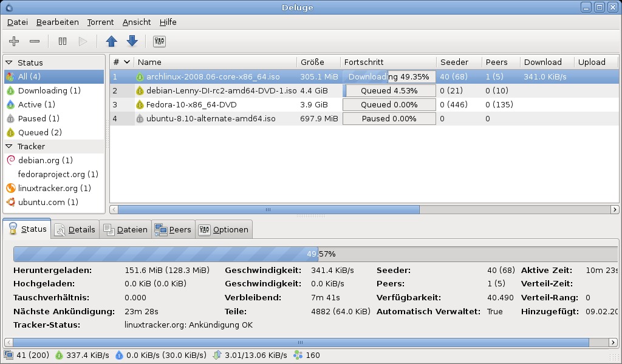Click status panel horizontal scrollbar thumb
This screenshot has height=364, width=622.
[x=301, y=342]
